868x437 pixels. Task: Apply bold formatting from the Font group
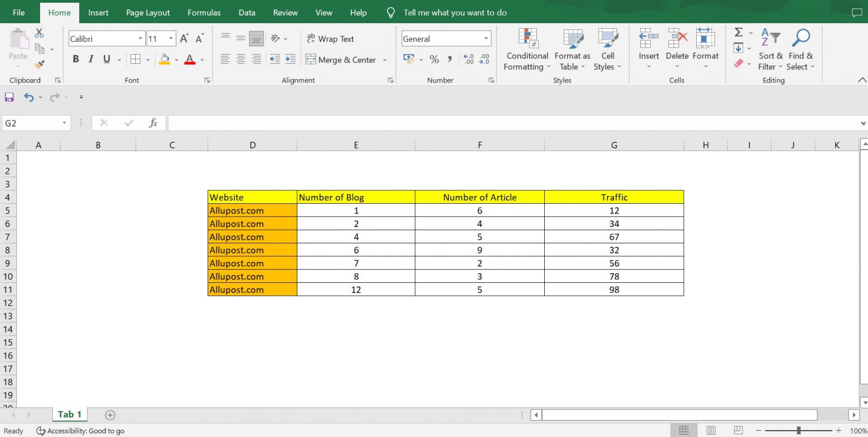[76, 59]
